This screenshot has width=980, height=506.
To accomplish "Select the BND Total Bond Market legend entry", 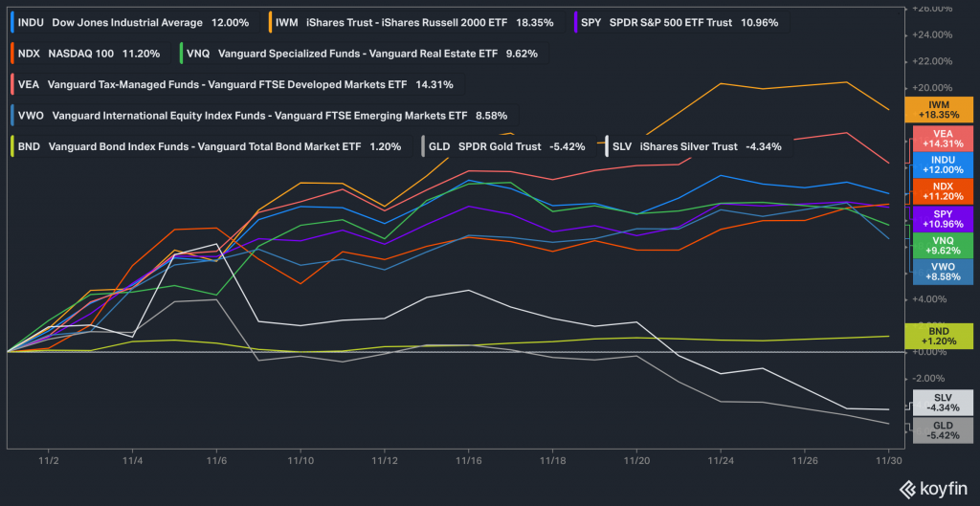I will pyautogui.click(x=209, y=147).
